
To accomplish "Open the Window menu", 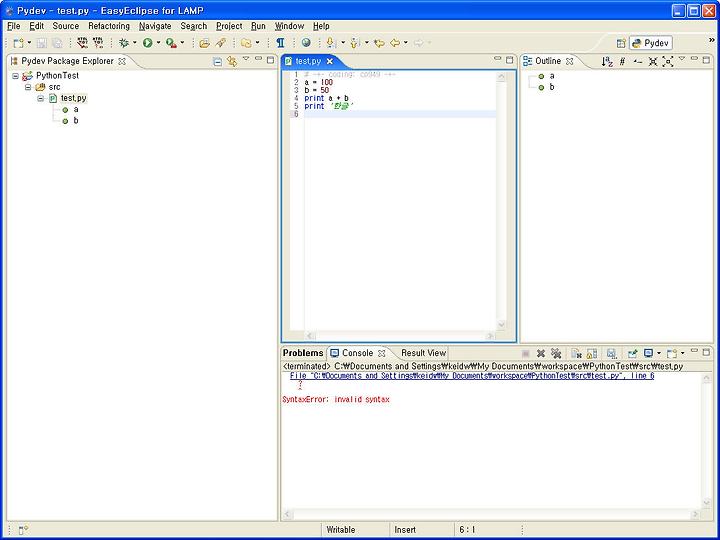I will pyautogui.click(x=289, y=26).
